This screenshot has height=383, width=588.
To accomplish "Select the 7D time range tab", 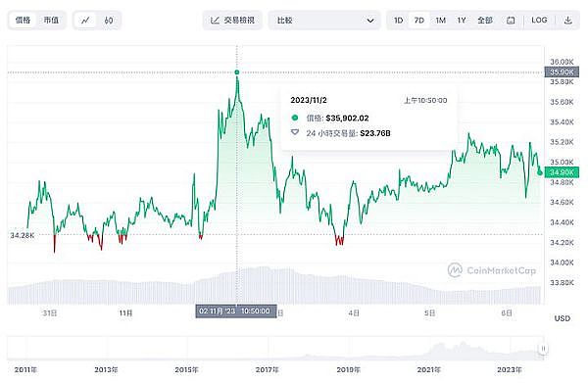I will click(x=418, y=21).
